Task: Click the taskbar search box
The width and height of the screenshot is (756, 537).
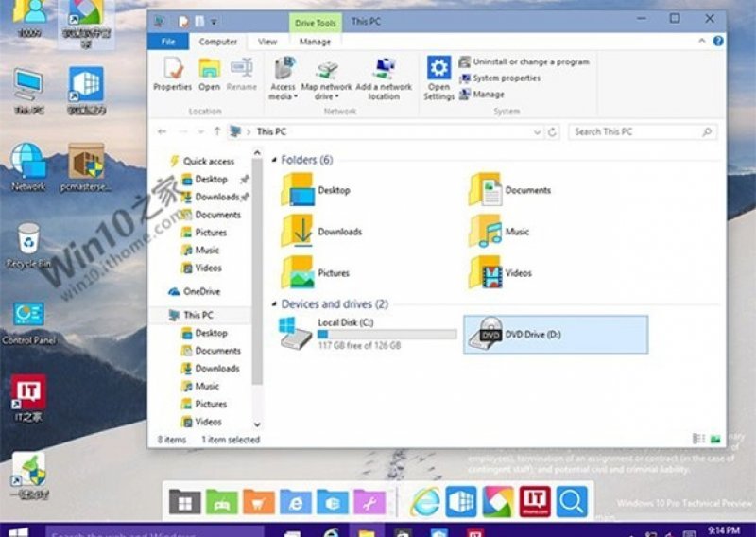Action: 155,532
